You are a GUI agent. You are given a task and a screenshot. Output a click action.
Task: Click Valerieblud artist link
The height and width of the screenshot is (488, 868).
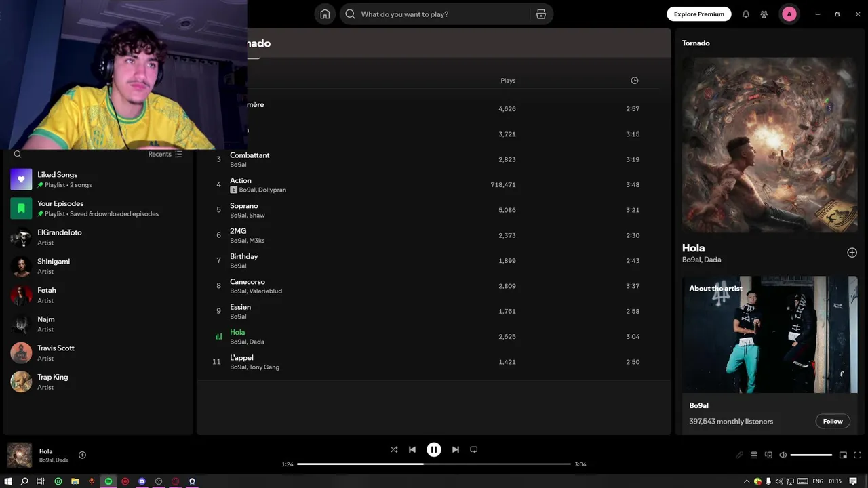pyautogui.click(x=265, y=291)
